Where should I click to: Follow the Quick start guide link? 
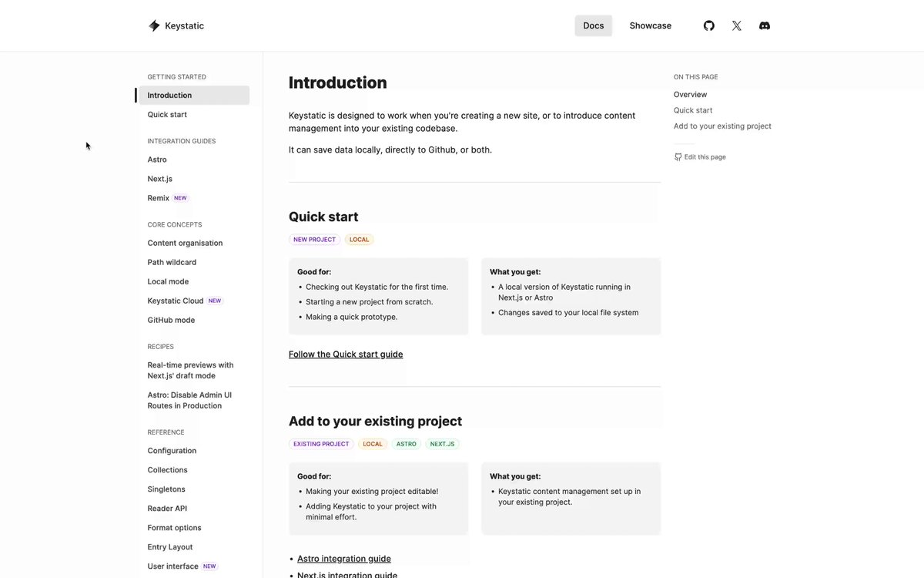pos(346,355)
